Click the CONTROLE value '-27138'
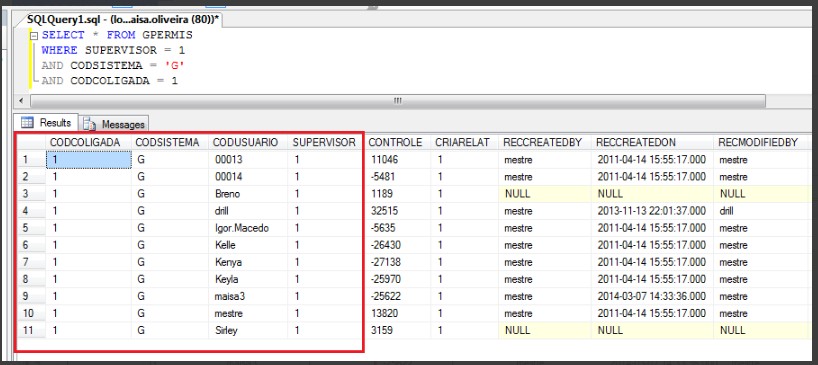Screen dimensions: 818x365 click(398, 262)
